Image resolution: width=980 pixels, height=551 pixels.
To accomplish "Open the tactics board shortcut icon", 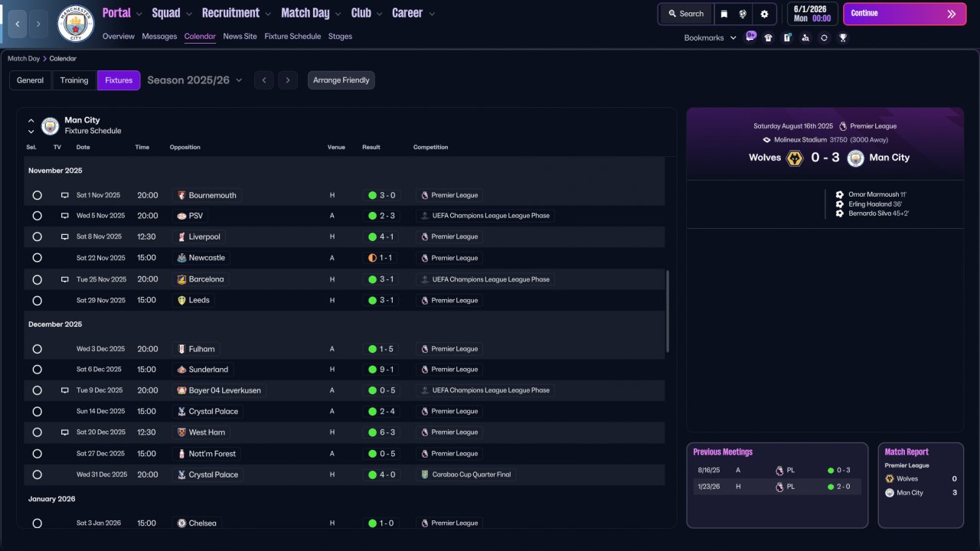I will click(x=787, y=37).
